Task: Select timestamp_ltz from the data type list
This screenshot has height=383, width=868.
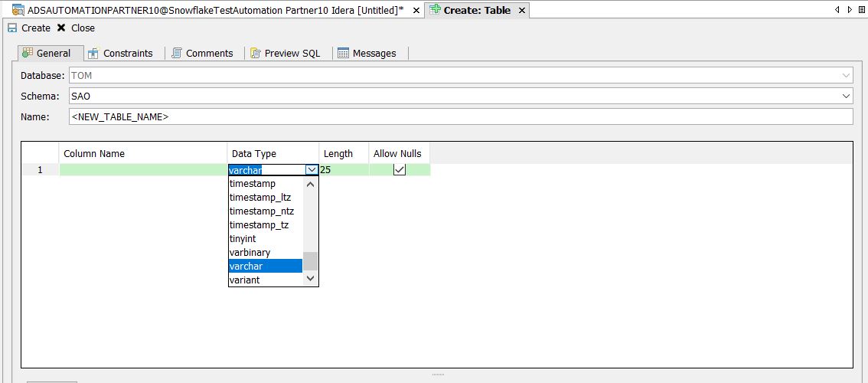Action: 260,198
